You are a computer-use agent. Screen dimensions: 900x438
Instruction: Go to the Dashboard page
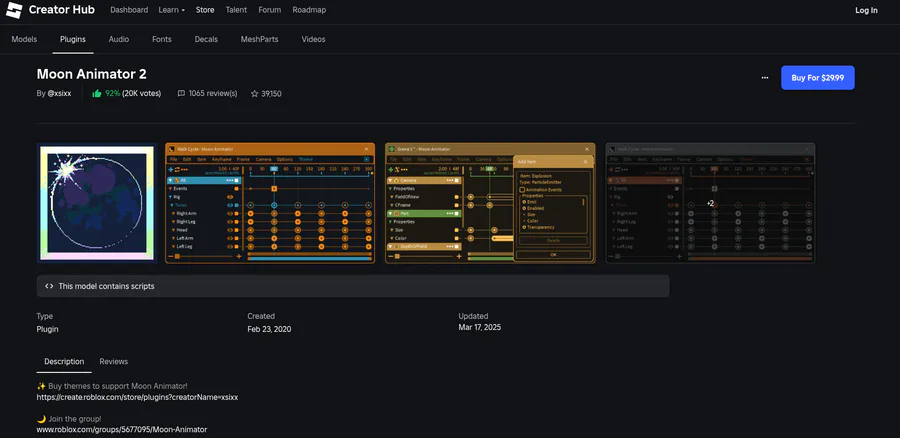coord(129,10)
